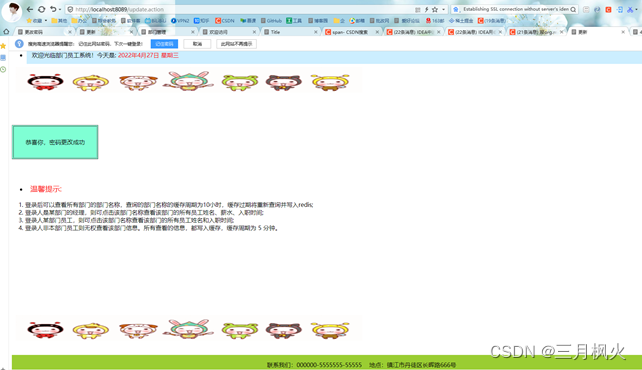Open the user profile avatar
The height and width of the screenshot is (370, 642).
(11, 11)
